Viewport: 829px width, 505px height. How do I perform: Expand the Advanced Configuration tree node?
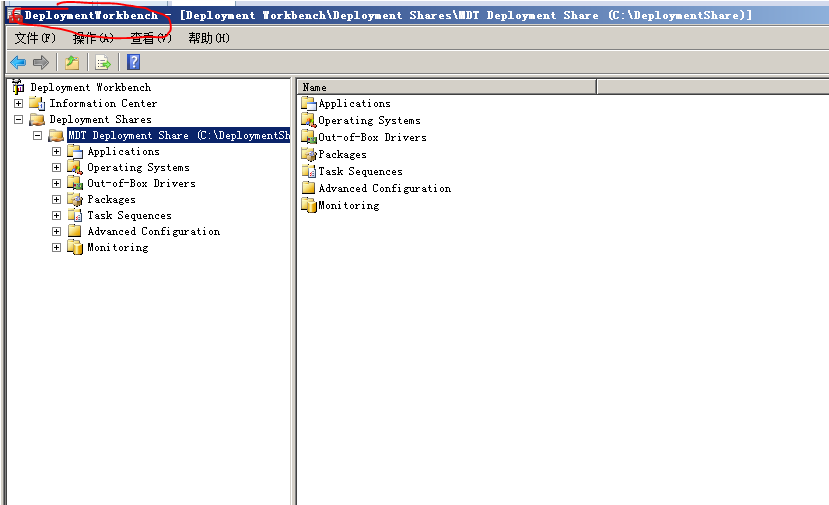point(57,231)
